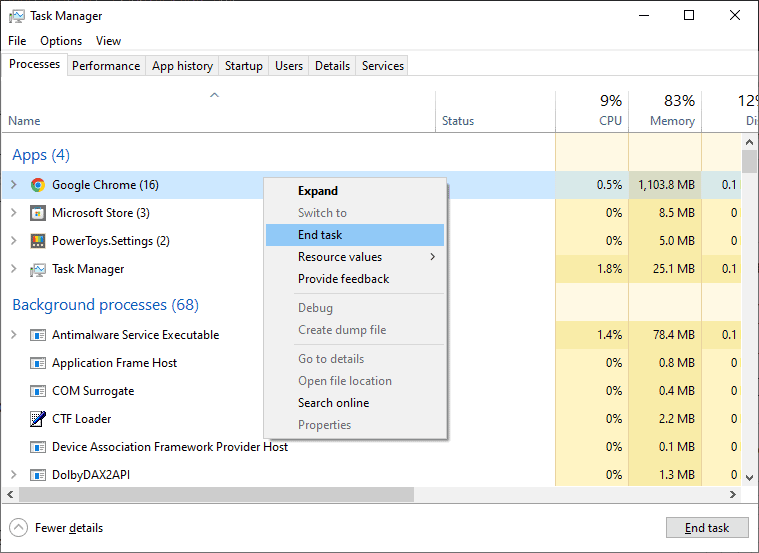Click the DolbyDAX2API icon

point(38,475)
